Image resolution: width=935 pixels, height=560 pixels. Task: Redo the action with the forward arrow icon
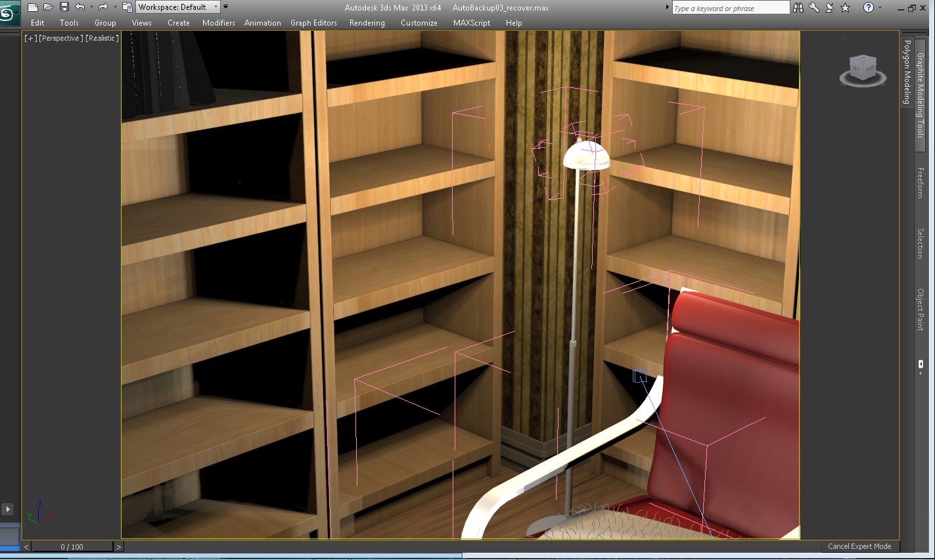[x=103, y=7]
